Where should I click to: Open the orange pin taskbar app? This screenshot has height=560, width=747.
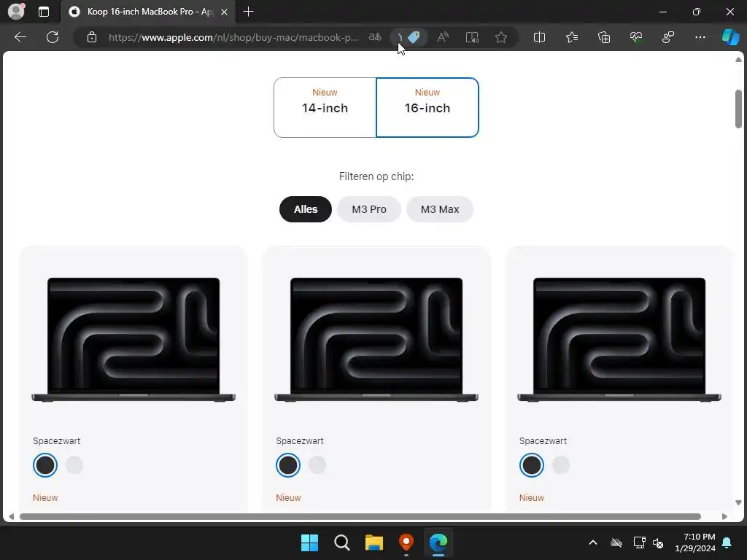coord(406,542)
